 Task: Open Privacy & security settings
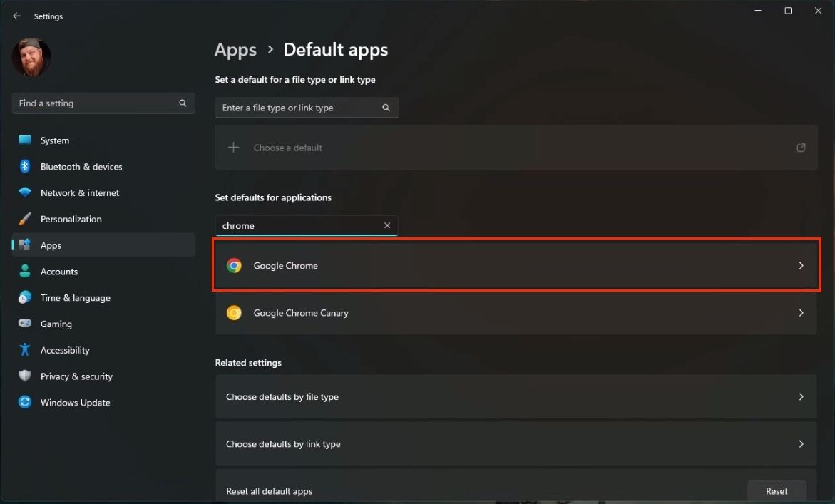pos(103,376)
